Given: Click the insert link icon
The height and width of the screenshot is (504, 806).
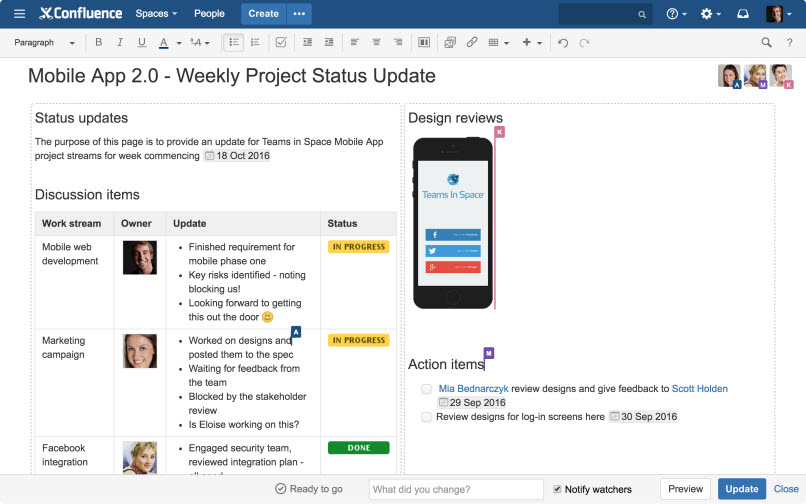Looking at the screenshot, I should pos(472,43).
